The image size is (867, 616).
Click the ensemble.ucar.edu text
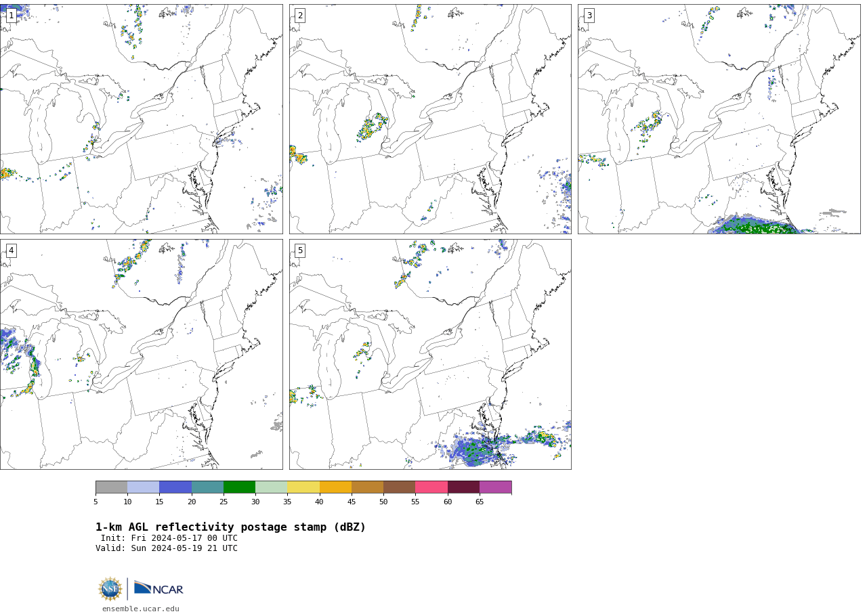[x=141, y=609]
